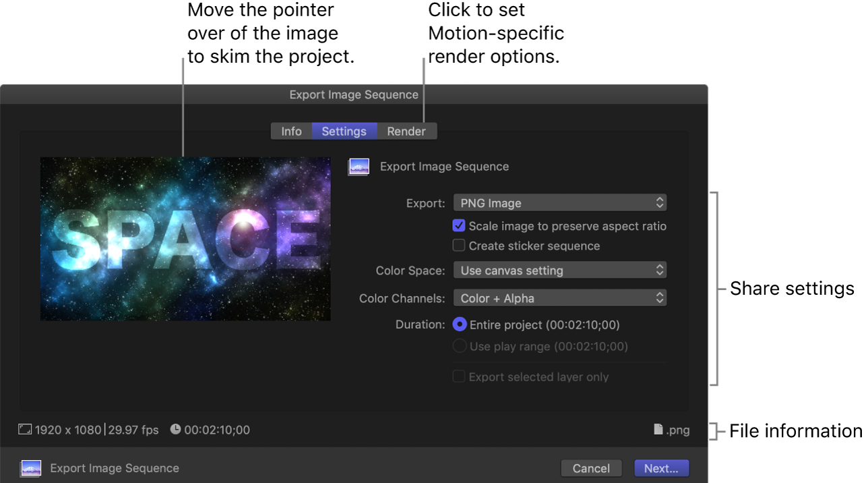Click the Export Image Sequence icon beside the heading

pos(359,166)
